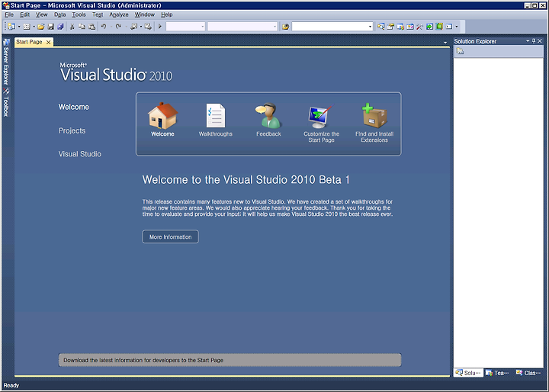Open the File menu
The image size is (549, 392).
tap(9, 14)
